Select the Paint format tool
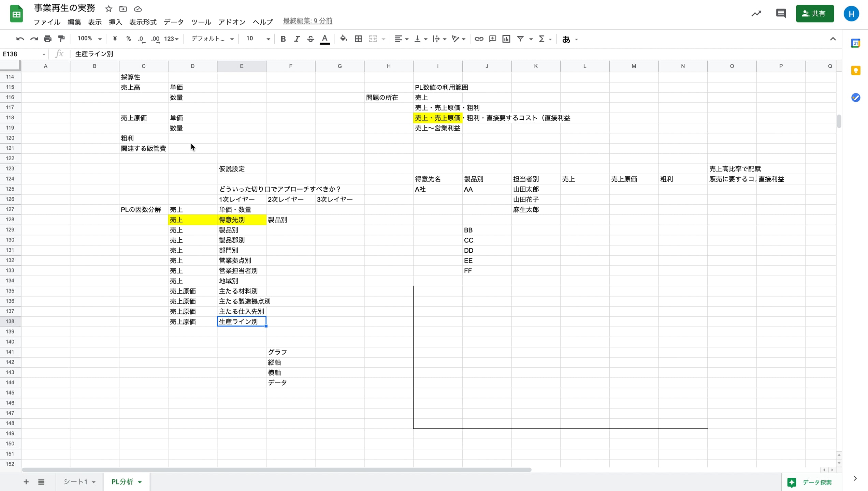868x491 pixels. (61, 39)
